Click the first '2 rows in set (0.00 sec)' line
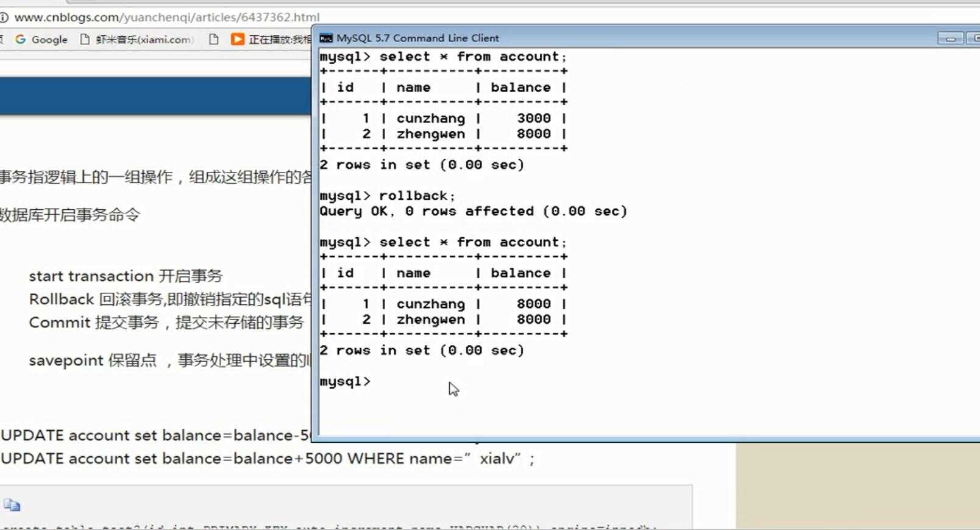 [422, 165]
